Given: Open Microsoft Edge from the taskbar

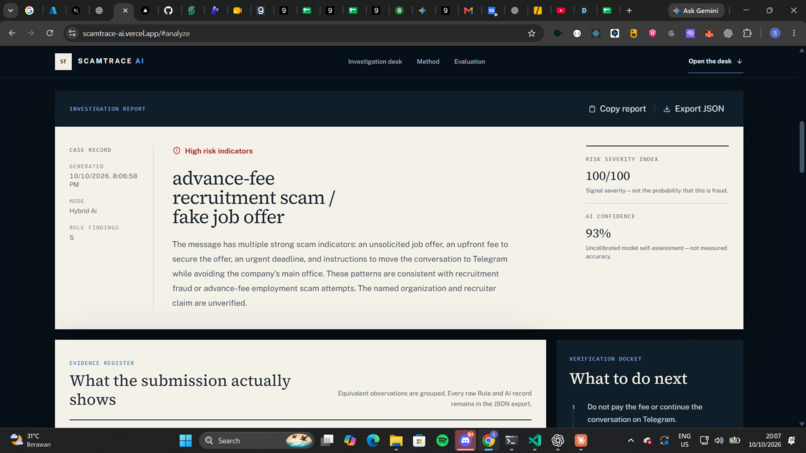Looking at the screenshot, I should (x=373, y=441).
